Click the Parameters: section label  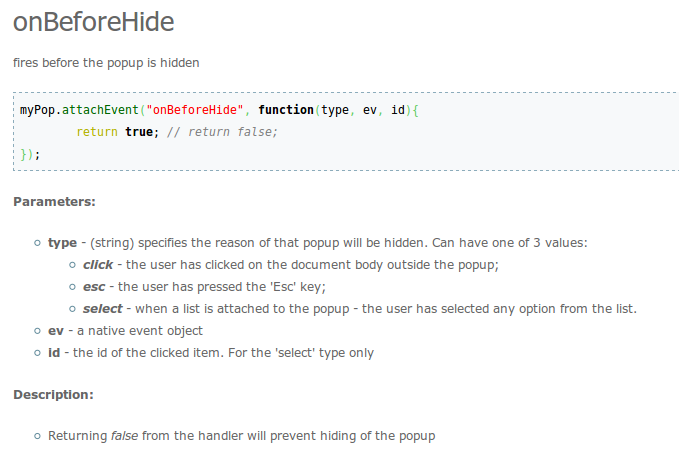55,202
